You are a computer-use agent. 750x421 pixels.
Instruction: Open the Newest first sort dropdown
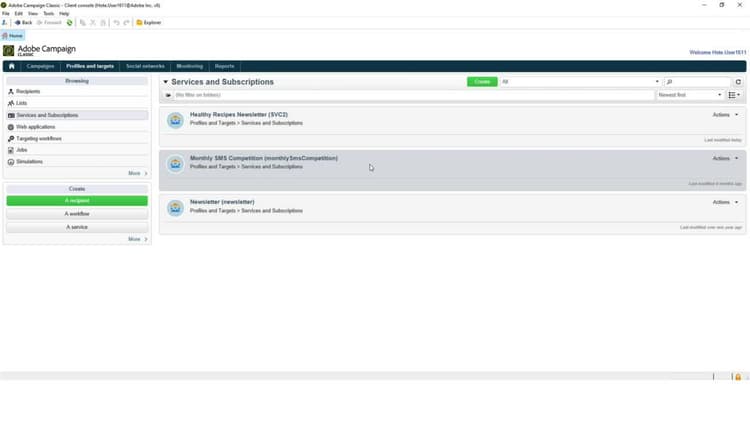click(x=689, y=95)
